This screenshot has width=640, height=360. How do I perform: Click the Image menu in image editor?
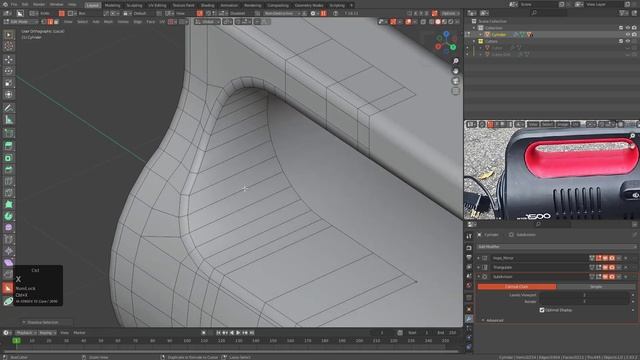pos(562,124)
